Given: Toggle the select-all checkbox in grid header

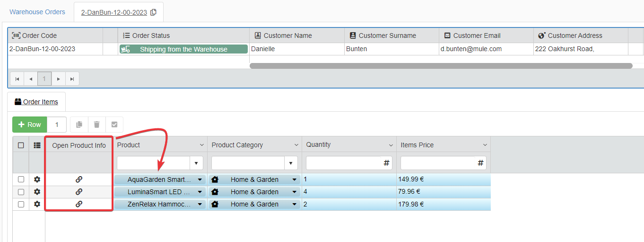Looking at the screenshot, I should (21, 145).
